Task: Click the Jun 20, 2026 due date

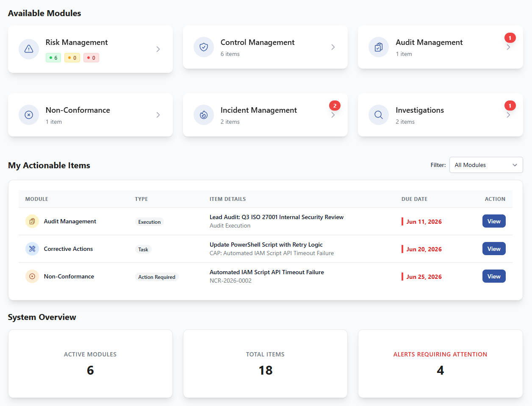Action: [424, 249]
